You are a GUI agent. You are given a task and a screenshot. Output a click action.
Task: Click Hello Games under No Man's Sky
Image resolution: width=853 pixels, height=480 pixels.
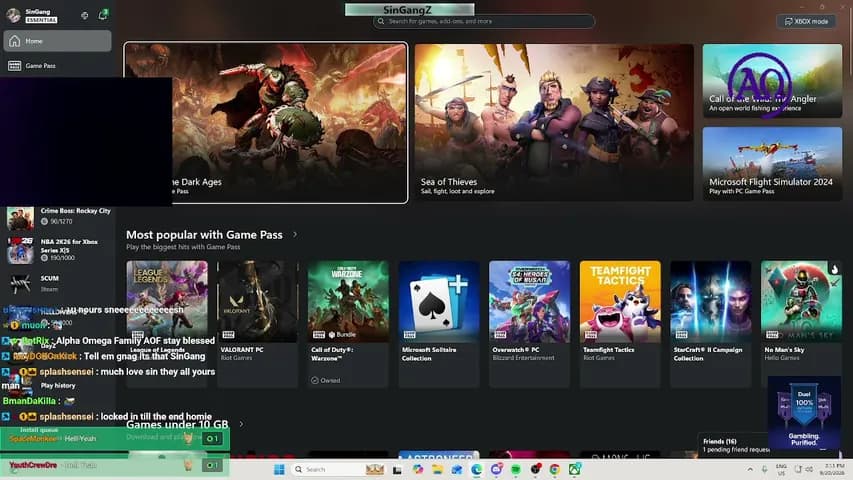click(x=782, y=358)
